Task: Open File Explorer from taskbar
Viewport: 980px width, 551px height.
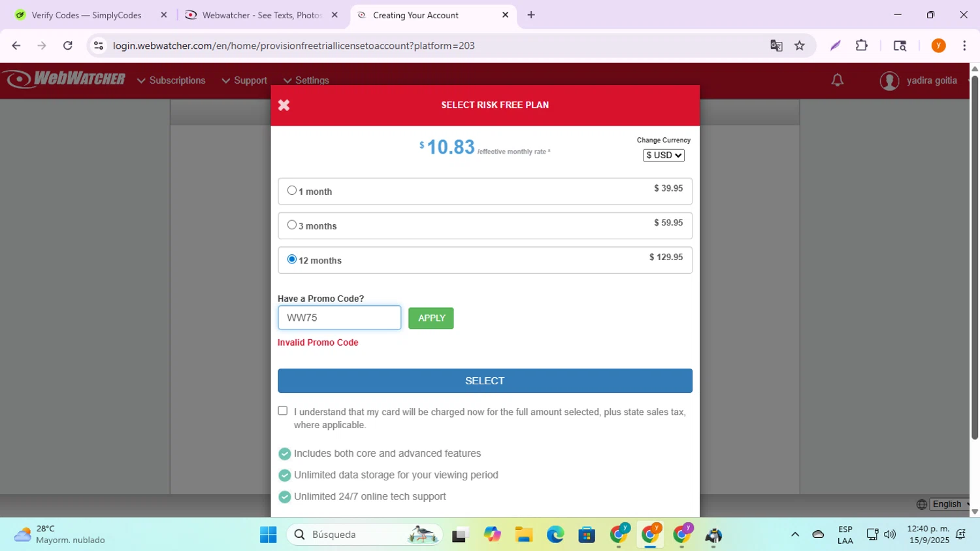Action: [523, 535]
